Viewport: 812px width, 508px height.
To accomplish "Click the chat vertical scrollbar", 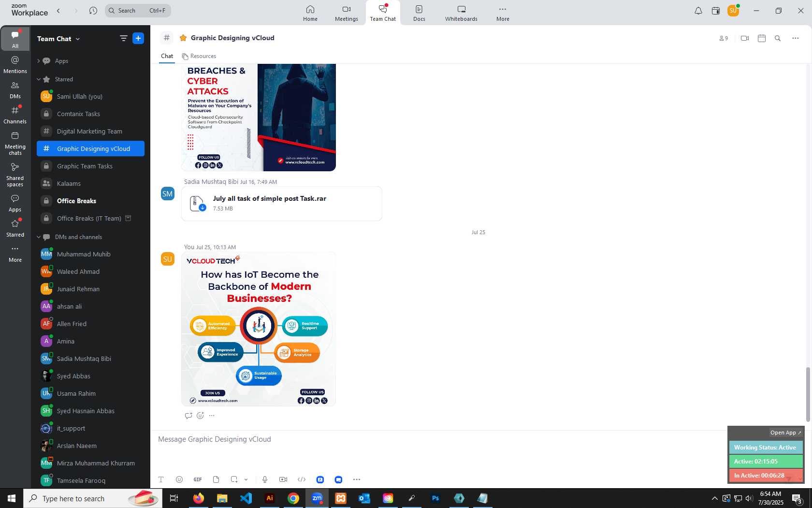I will click(x=808, y=394).
